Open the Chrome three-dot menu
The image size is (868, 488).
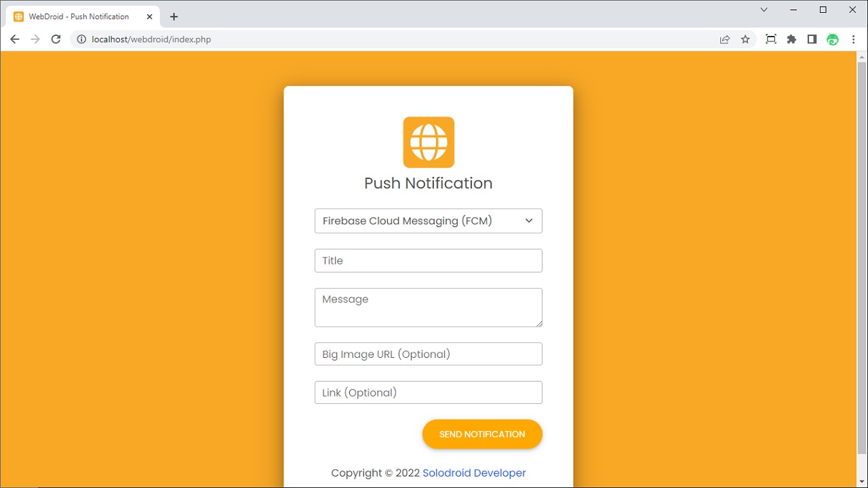click(x=853, y=39)
